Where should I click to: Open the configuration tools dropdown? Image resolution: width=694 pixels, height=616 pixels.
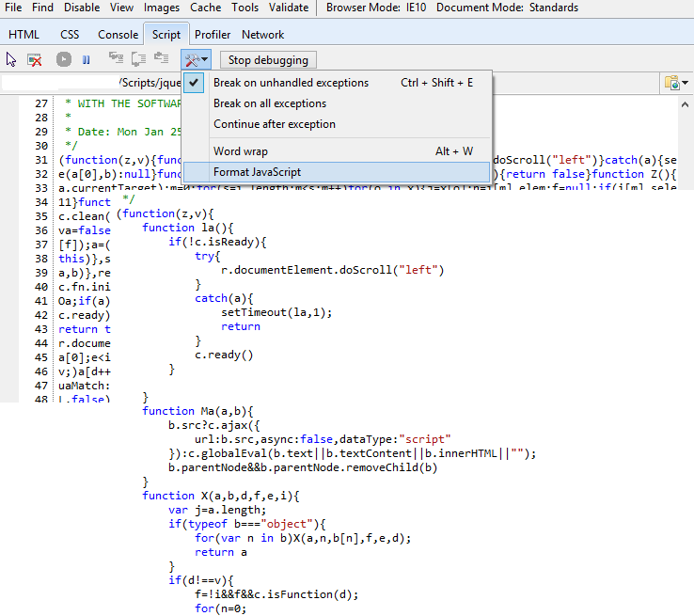point(196,59)
